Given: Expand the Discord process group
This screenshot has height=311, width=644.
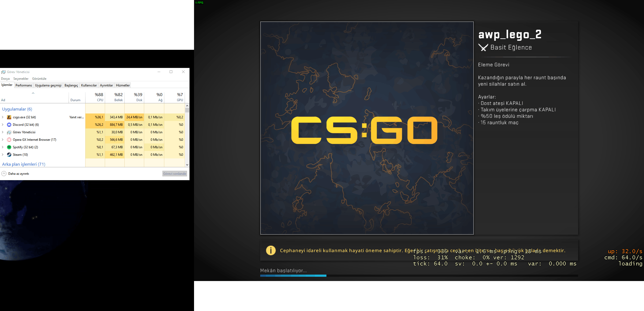Looking at the screenshot, I should pyautogui.click(x=3, y=125).
